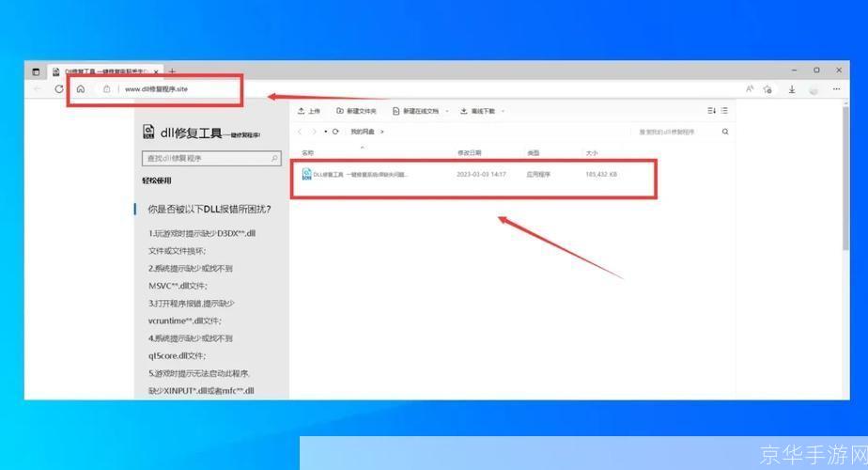Viewport: 868px width, 470px height.
Task: Go back in the file panel
Action: [300, 132]
